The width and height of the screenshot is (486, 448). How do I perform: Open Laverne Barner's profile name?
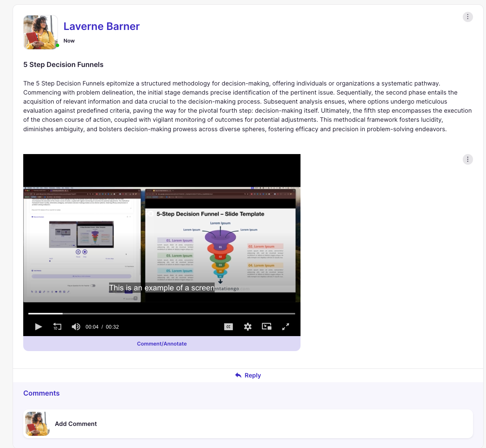[102, 26]
